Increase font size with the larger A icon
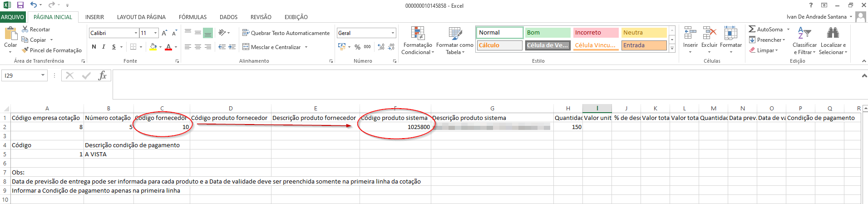The width and height of the screenshot is (868, 204). [164, 33]
